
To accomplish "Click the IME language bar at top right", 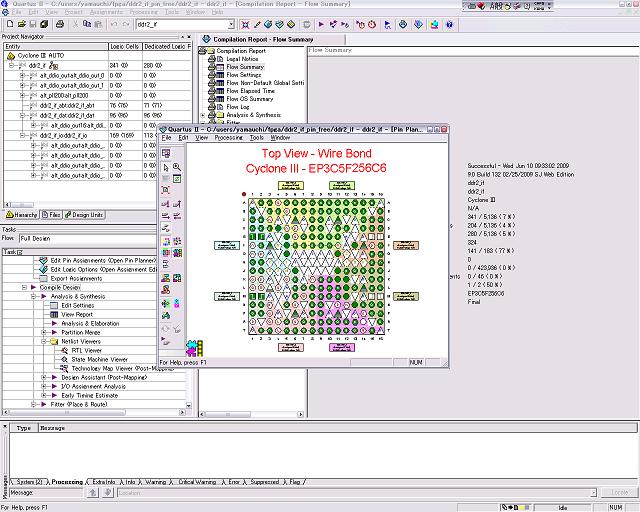I will [509, 6].
